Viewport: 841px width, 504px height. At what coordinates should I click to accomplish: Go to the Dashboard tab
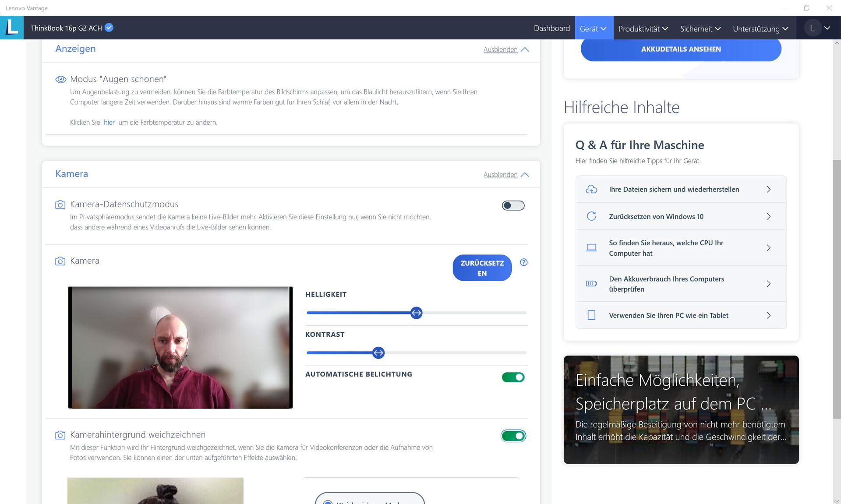click(x=551, y=28)
